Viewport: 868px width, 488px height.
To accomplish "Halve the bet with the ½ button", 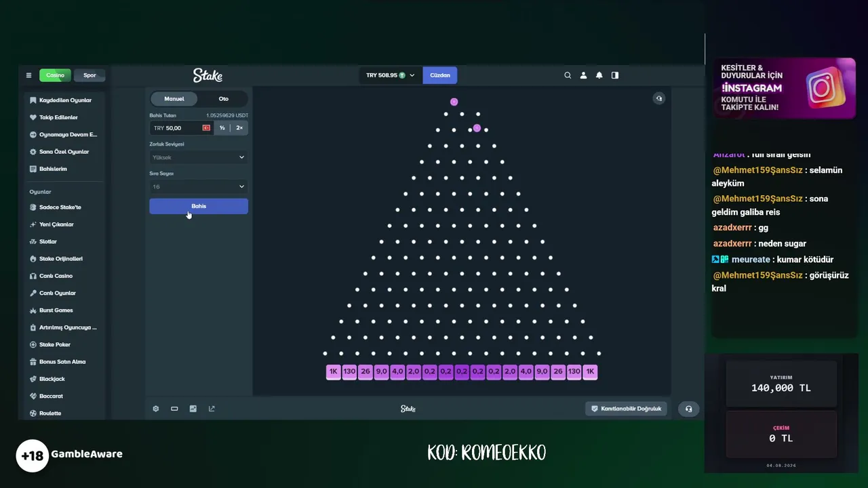I will (x=222, y=128).
